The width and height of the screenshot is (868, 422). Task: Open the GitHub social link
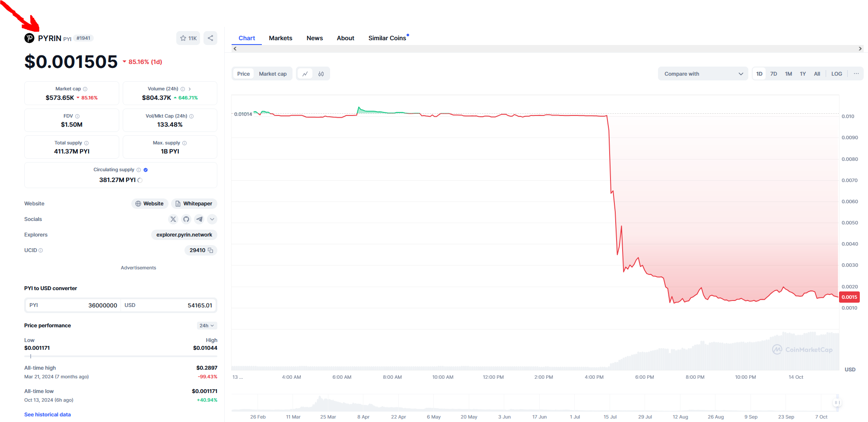click(x=186, y=219)
